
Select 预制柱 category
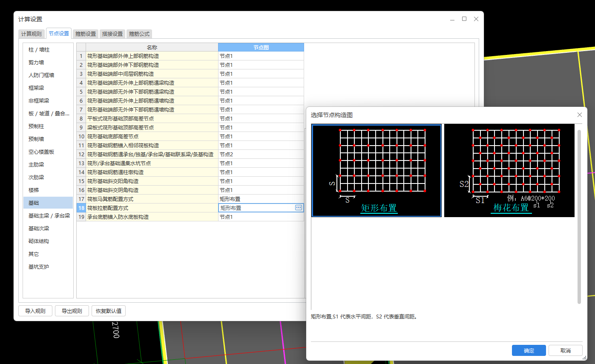point(48,126)
